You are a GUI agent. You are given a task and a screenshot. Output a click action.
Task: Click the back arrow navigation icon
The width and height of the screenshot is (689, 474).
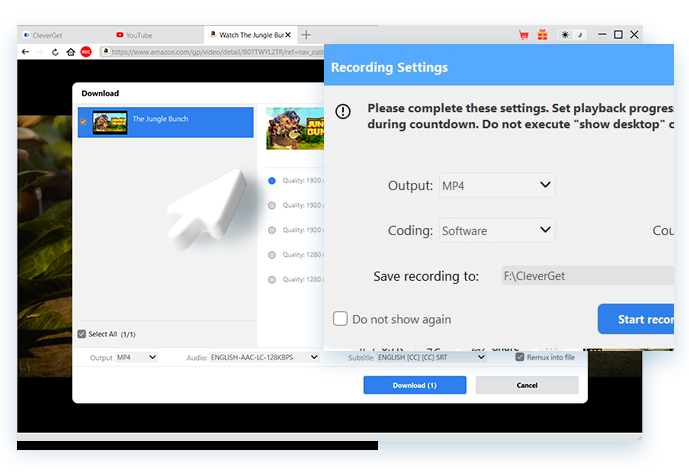[x=27, y=51]
